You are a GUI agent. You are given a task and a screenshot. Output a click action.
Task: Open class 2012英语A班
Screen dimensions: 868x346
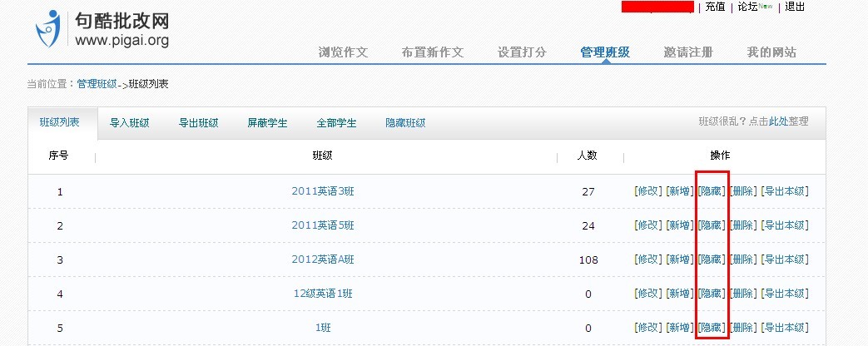click(323, 259)
